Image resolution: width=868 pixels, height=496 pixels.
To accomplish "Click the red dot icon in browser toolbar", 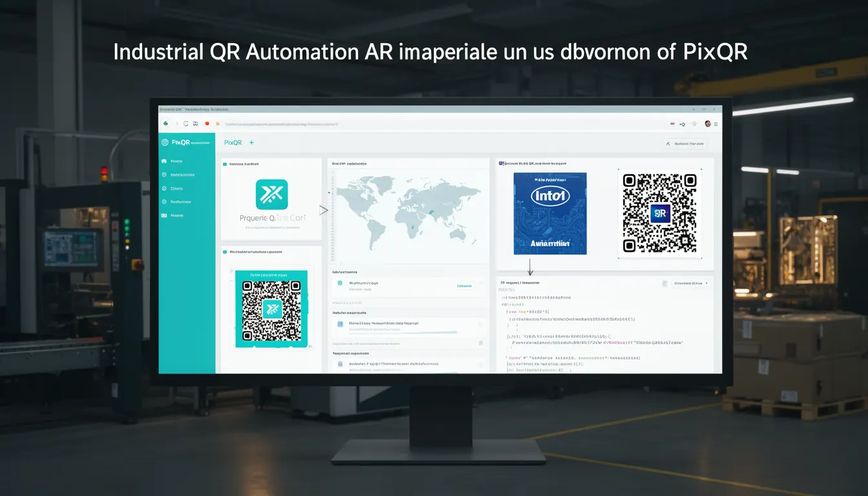I will (x=207, y=123).
